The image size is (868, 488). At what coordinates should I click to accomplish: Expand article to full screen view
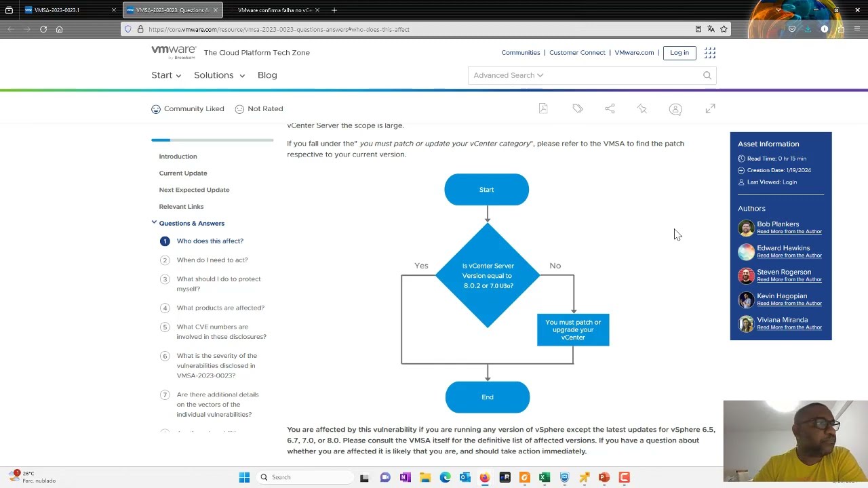point(710,108)
